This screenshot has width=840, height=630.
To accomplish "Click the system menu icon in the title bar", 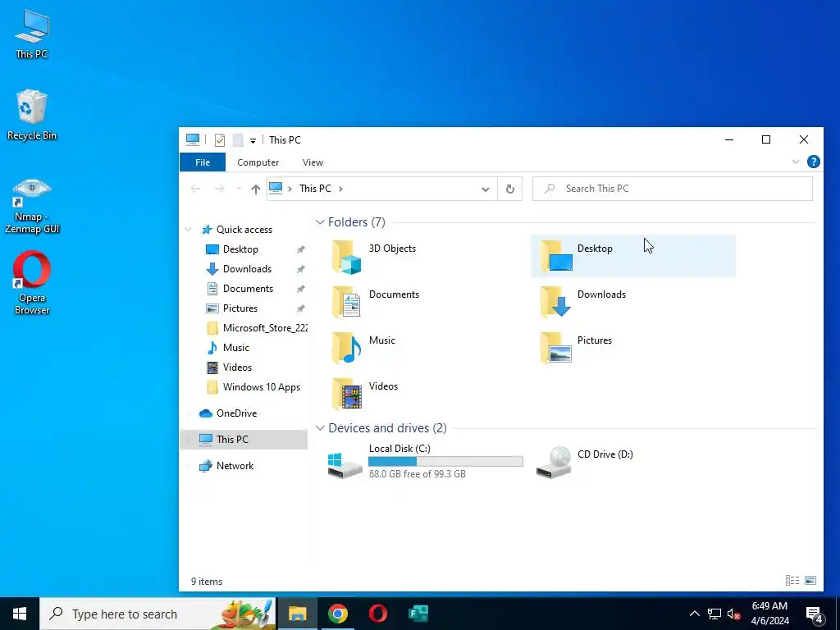I will (x=193, y=139).
